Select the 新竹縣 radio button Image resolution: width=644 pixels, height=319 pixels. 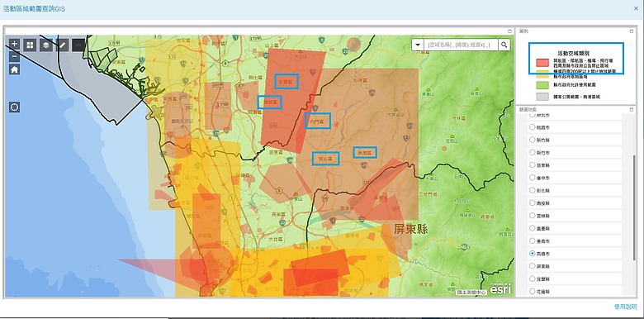(532, 140)
